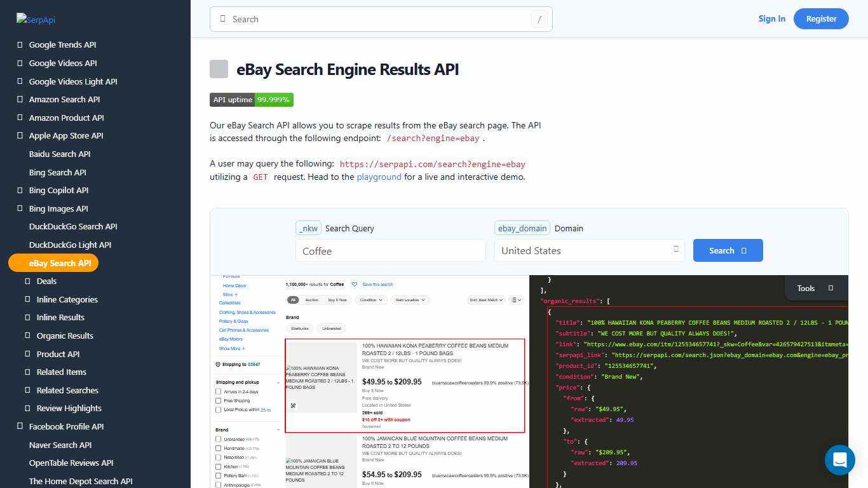Expand the Sort: Best Match dropdown
Image resolution: width=868 pixels, height=488 pixels.
(485, 299)
